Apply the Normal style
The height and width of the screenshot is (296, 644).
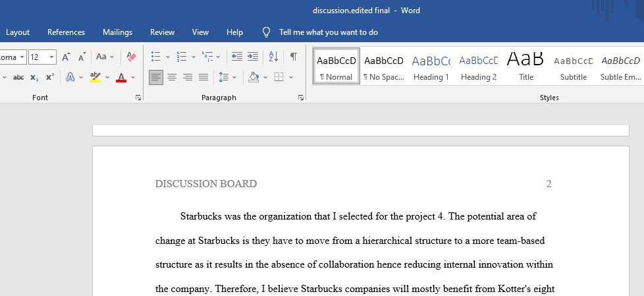coord(336,66)
